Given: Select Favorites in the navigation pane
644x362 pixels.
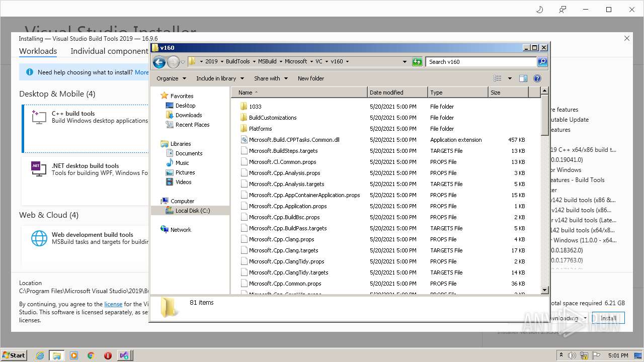Looking at the screenshot, I should coord(182,96).
